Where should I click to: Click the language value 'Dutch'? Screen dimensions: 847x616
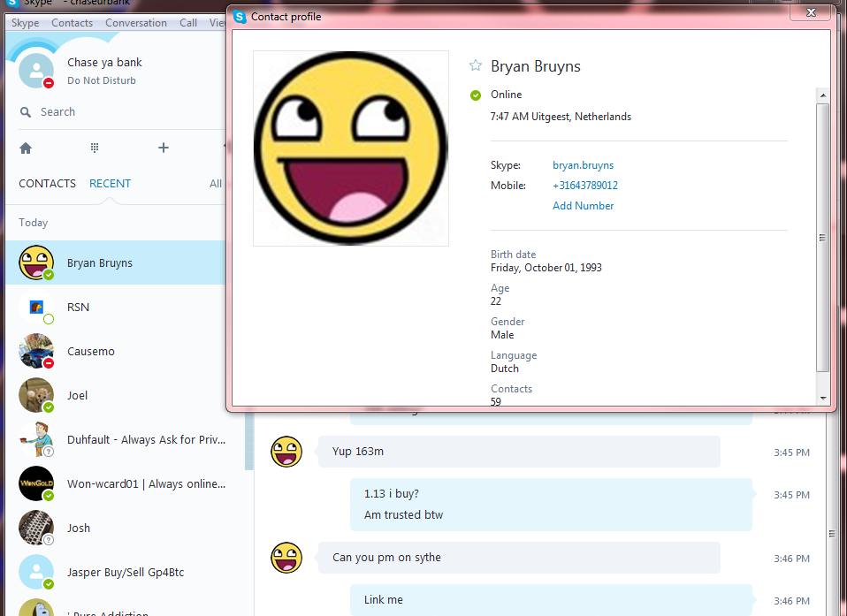505,369
